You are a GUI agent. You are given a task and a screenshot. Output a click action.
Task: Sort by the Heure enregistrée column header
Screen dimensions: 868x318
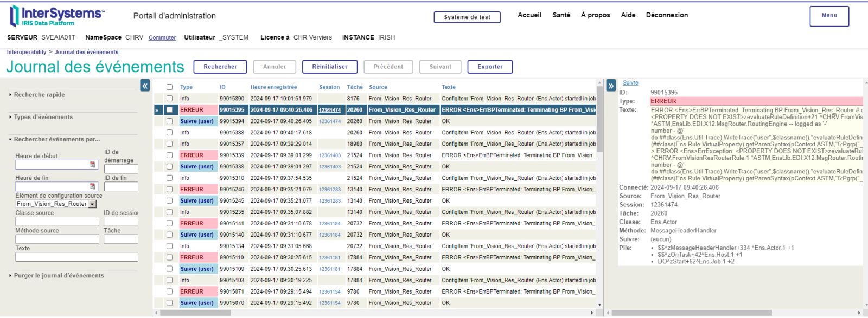(x=273, y=87)
